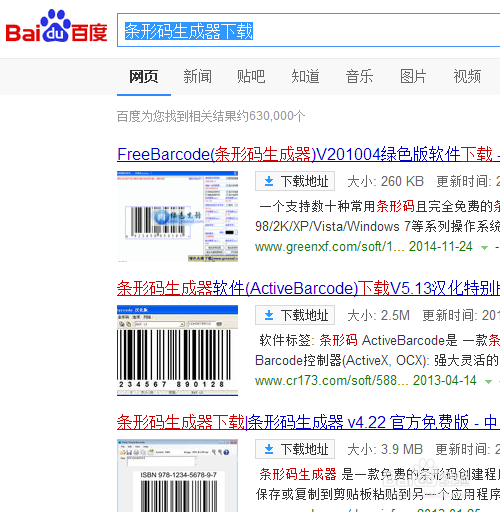Switch to the 图片 tab

(413, 77)
